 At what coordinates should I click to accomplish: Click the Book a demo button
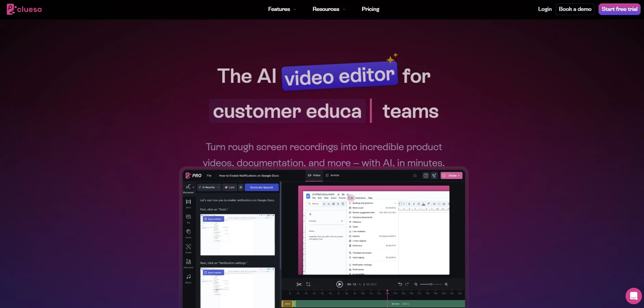click(575, 9)
